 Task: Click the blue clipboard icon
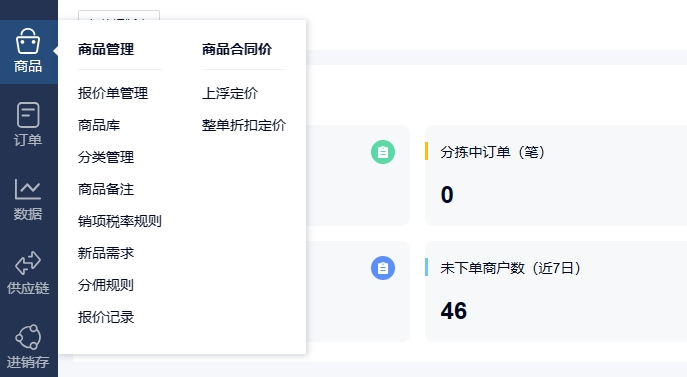(x=383, y=268)
